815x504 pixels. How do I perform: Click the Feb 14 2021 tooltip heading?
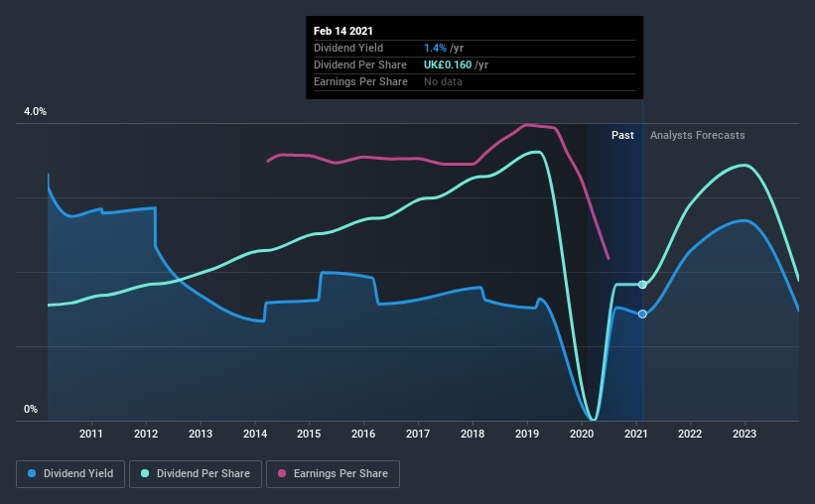pos(343,31)
